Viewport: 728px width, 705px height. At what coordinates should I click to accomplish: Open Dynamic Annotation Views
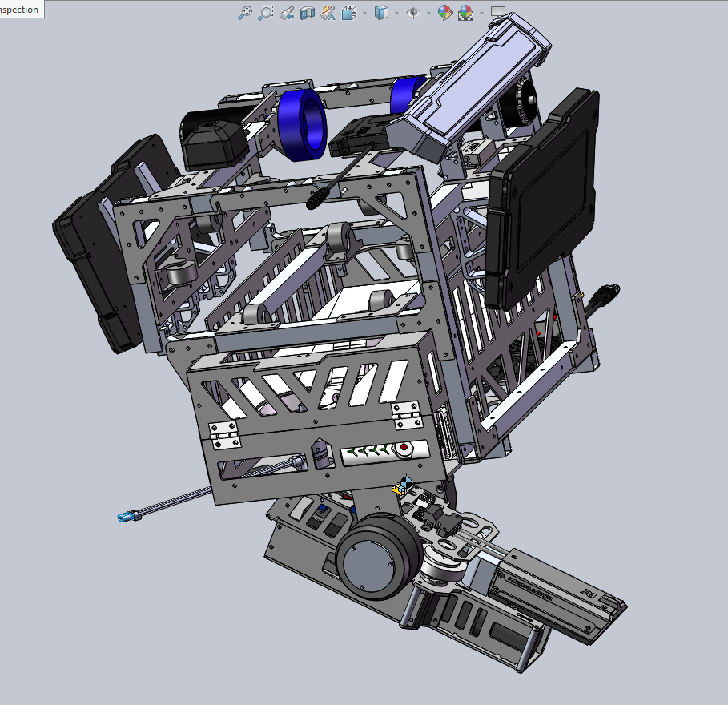(x=328, y=13)
